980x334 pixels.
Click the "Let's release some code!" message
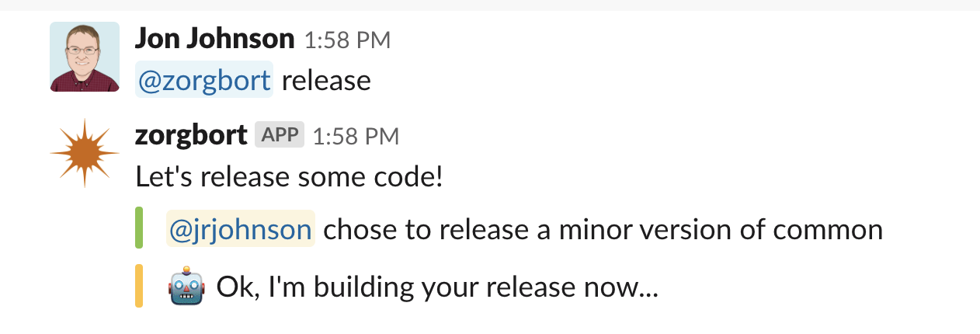coord(290,176)
